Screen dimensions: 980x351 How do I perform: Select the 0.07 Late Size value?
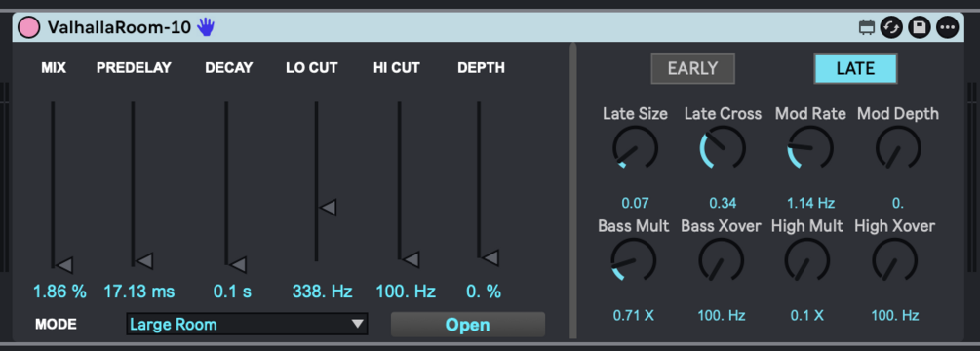(x=635, y=203)
